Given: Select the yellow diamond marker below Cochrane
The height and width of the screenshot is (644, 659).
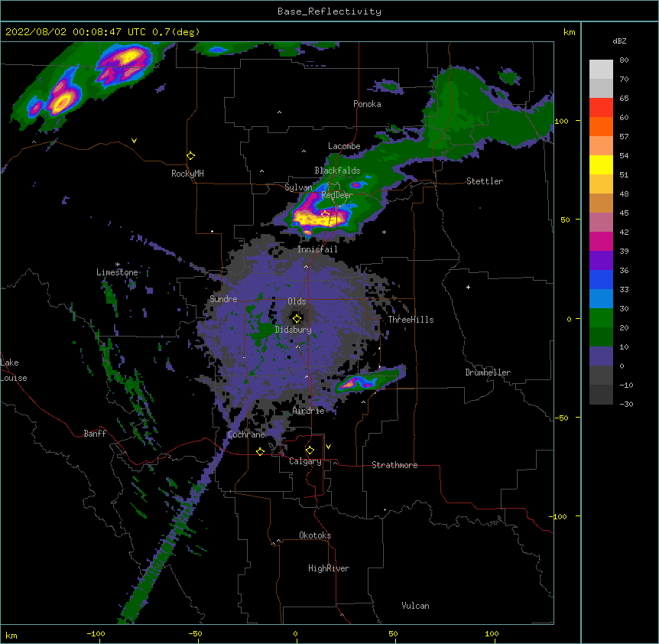Looking at the screenshot, I should (x=260, y=451).
